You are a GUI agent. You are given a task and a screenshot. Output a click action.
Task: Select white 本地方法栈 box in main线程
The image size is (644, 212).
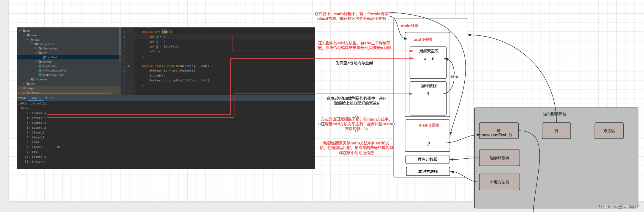(428, 172)
